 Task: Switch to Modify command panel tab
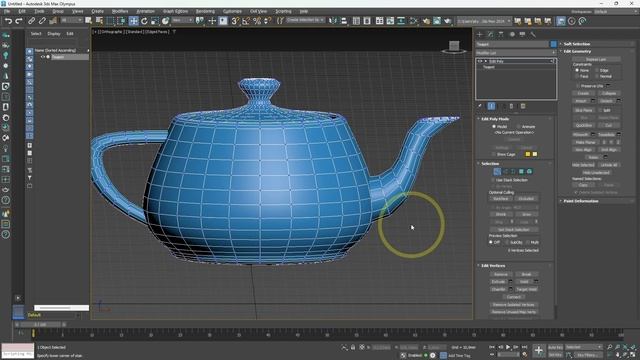coord(490,35)
